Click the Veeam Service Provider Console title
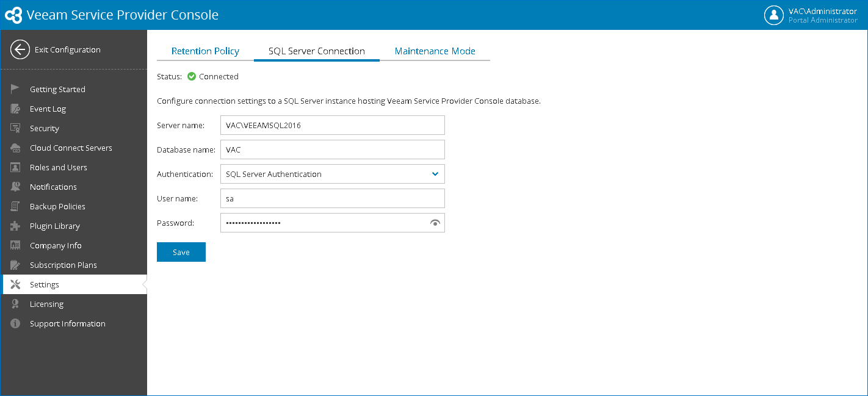The image size is (868, 396). point(123,15)
